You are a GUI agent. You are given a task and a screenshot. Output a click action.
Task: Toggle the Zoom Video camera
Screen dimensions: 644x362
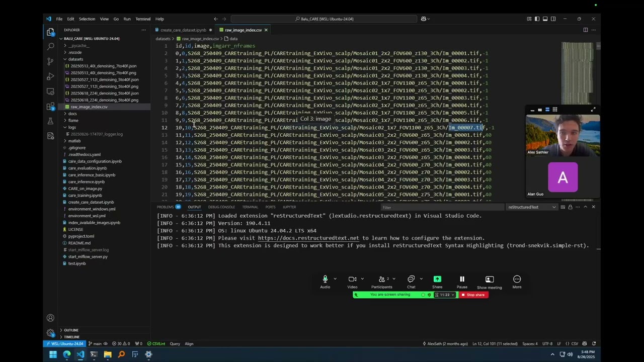tap(352, 282)
